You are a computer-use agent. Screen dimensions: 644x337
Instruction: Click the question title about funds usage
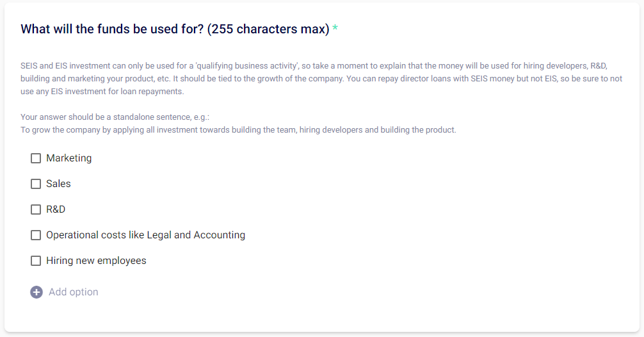(112, 29)
